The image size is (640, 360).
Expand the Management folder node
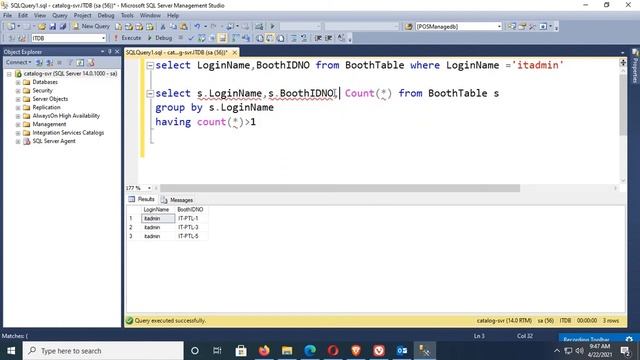(18, 124)
